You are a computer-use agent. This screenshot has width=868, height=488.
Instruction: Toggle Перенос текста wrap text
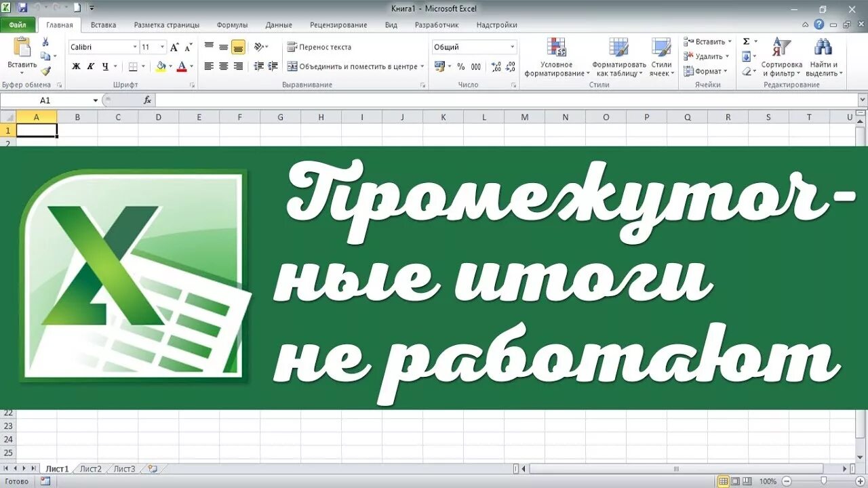[319, 47]
